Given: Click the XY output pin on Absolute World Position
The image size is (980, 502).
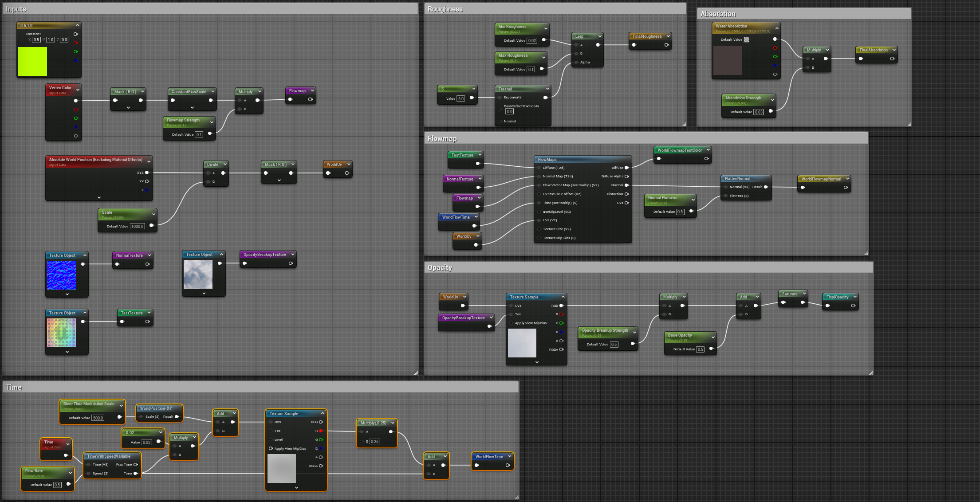Looking at the screenshot, I should (147, 181).
